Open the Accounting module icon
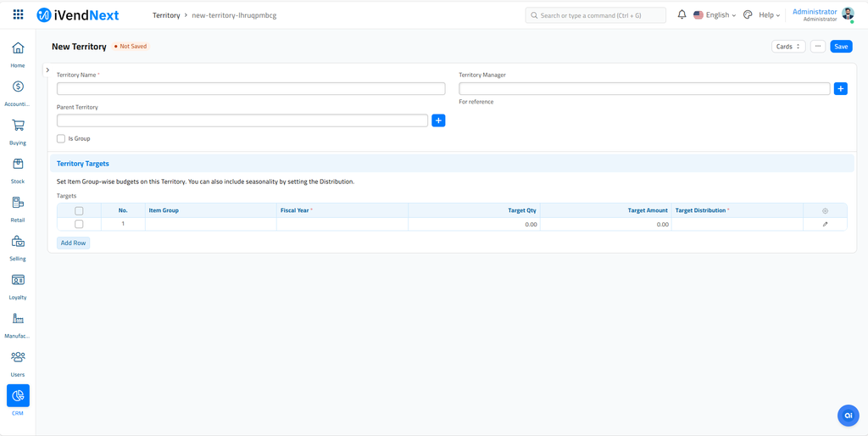This screenshot has width=868, height=436. [18, 87]
